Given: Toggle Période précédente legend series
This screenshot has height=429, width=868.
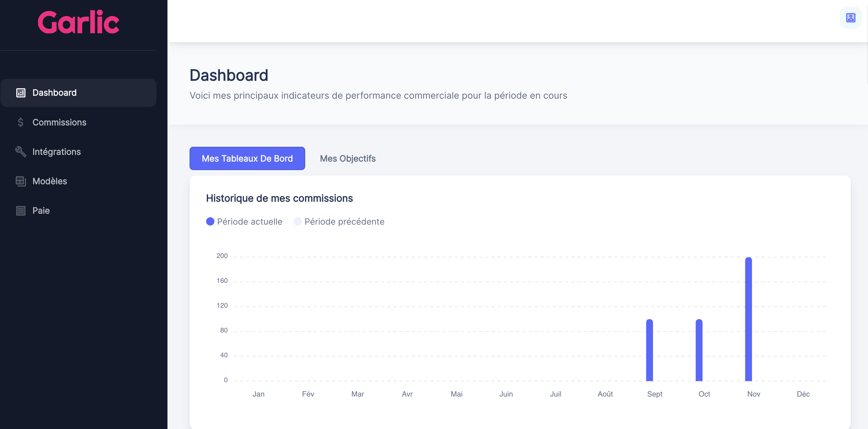Looking at the screenshot, I should pos(339,221).
